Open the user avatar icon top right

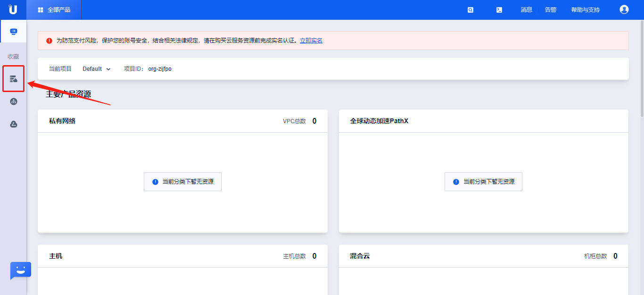624,9
